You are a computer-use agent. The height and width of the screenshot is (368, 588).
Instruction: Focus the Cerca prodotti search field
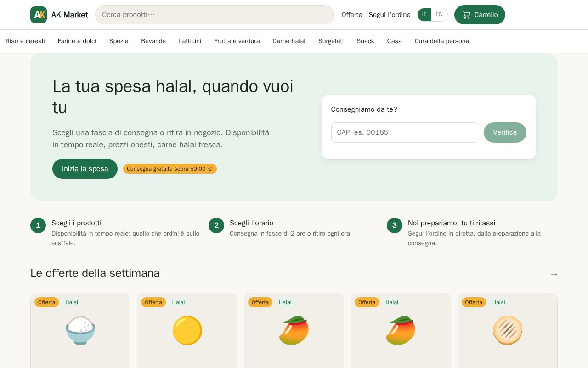215,15
